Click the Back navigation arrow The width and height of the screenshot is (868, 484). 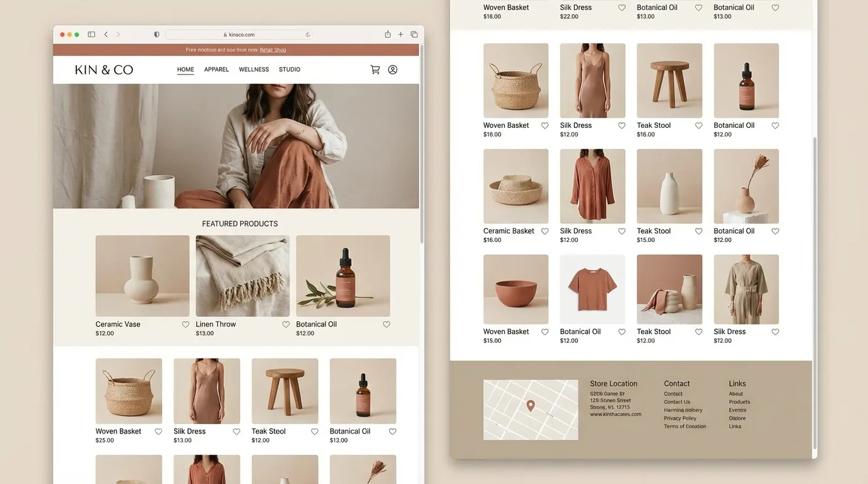(105, 35)
